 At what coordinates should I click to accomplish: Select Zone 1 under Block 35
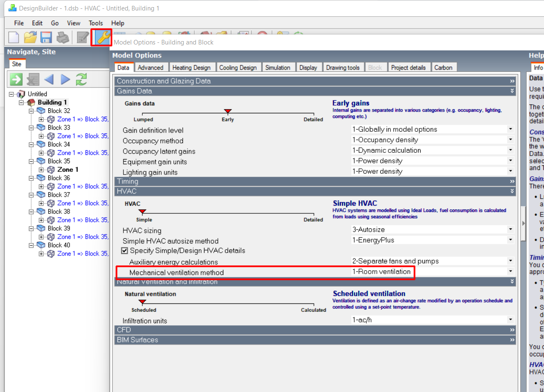68,170
